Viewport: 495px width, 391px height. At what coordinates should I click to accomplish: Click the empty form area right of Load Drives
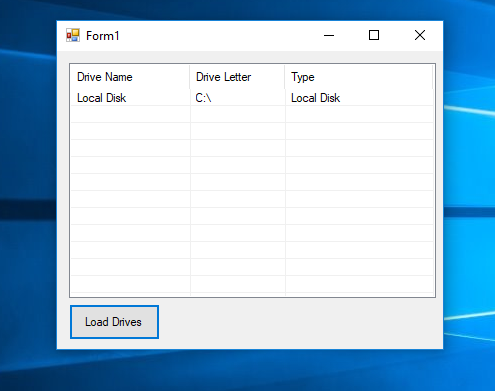click(300, 322)
